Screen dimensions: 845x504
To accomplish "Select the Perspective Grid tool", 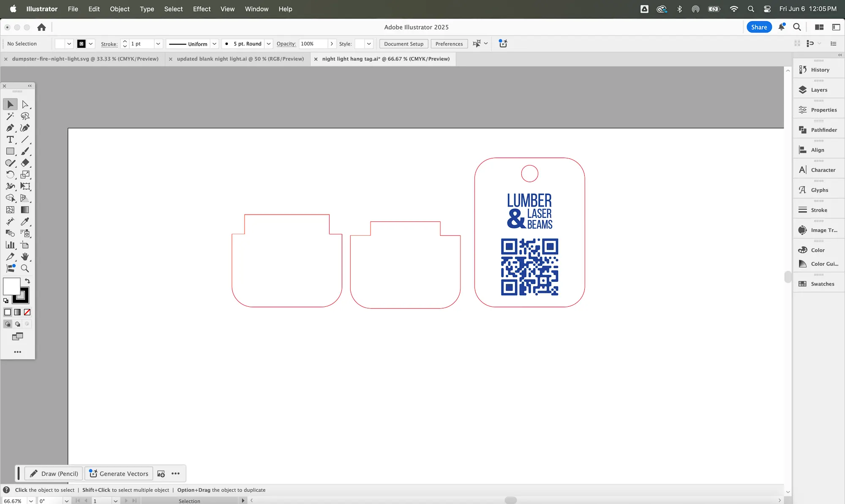I will click(25, 198).
